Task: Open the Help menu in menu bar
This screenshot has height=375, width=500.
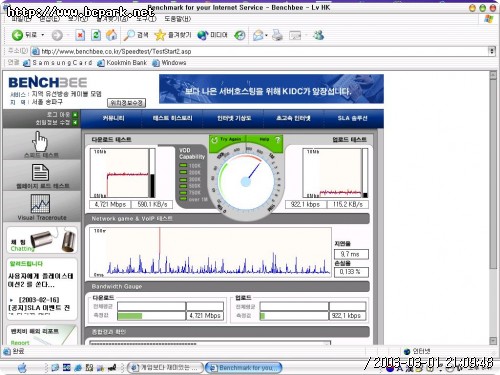Action: pyautogui.click(x=178, y=19)
